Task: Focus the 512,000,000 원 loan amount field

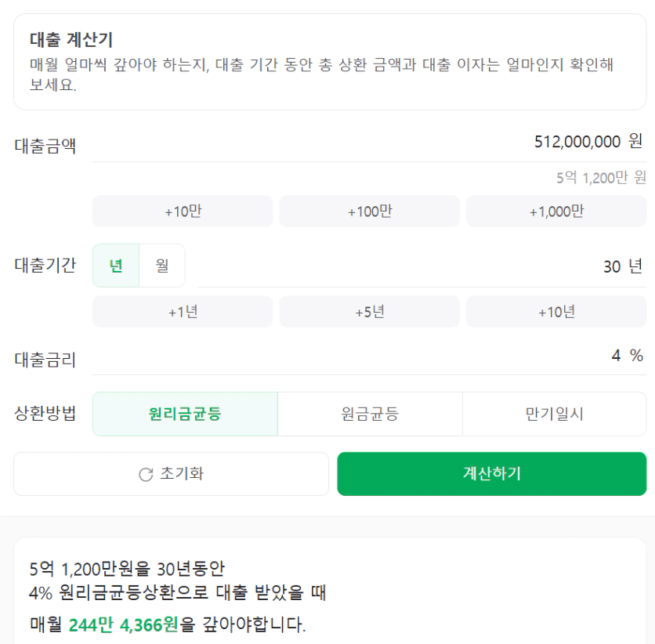Action: pos(369,143)
